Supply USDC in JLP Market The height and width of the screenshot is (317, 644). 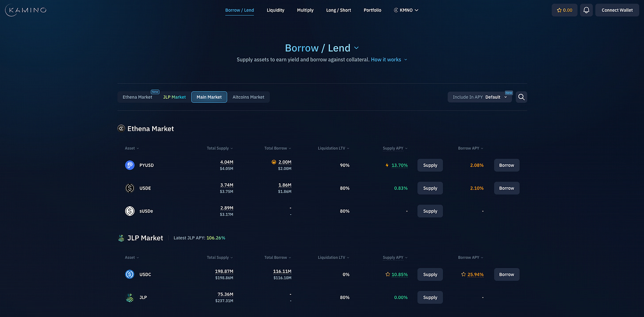coord(430,274)
